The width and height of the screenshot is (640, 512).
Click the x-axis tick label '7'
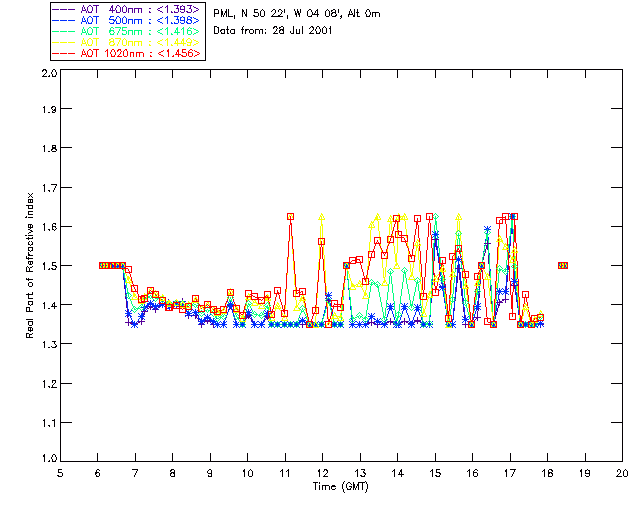coord(135,473)
